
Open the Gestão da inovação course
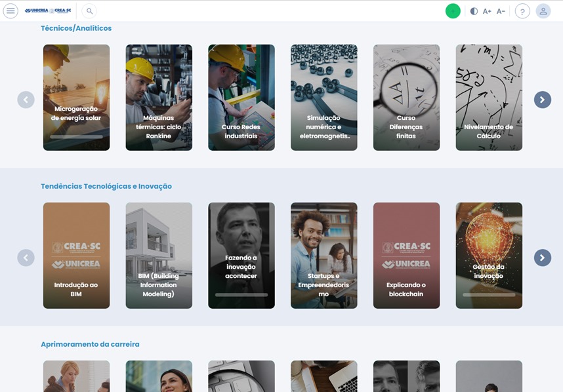[x=489, y=256]
